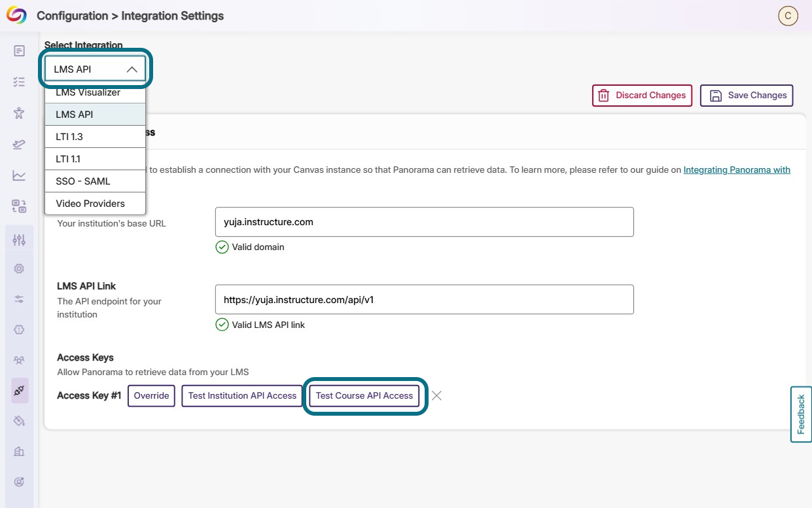Open the user avatar labeled C

(x=788, y=16)
